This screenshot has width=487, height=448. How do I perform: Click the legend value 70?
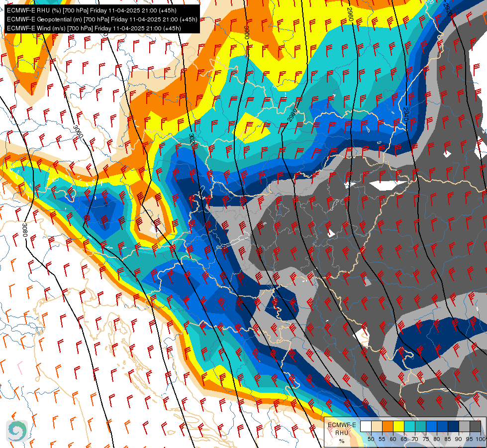pos(415,439)
